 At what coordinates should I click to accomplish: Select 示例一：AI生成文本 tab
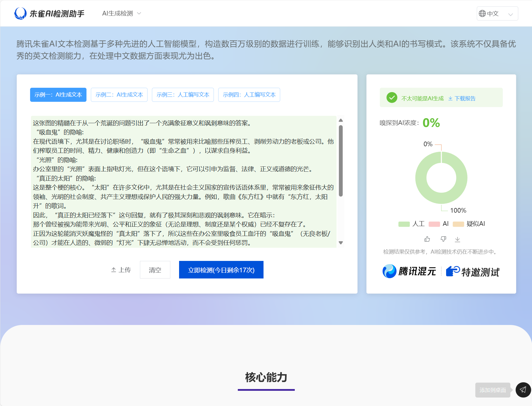pos(58,95)
